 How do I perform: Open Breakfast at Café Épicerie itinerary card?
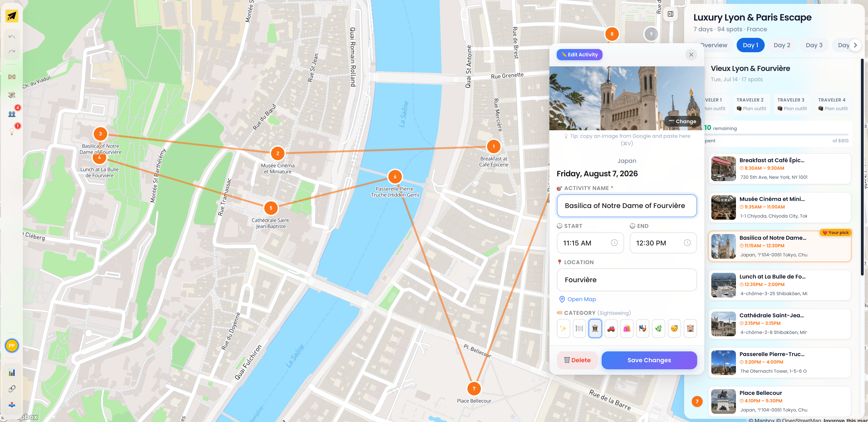pyautogui.click(x=780, y=169)
